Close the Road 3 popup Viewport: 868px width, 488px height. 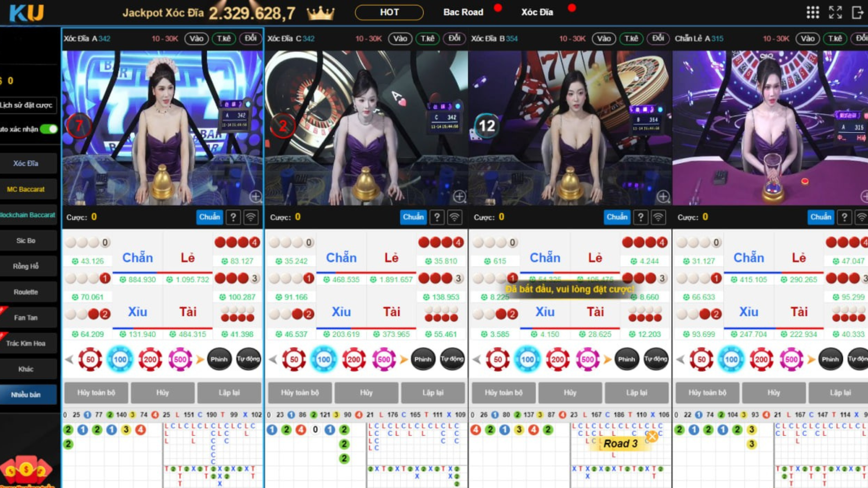[x=652, y=436]
